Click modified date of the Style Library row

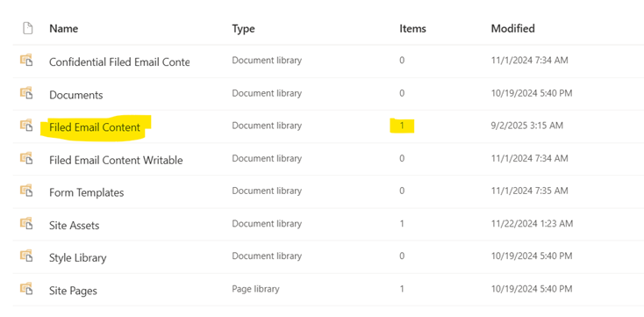pos(532,256)
